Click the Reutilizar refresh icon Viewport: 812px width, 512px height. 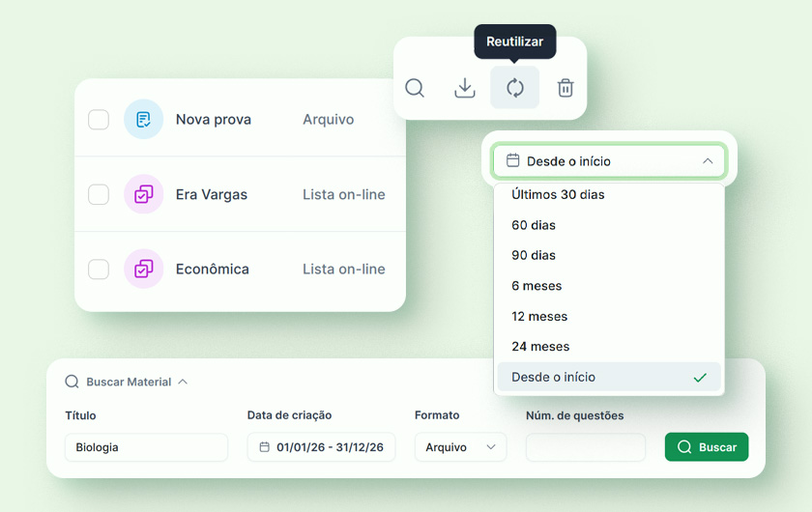(514, 88)
